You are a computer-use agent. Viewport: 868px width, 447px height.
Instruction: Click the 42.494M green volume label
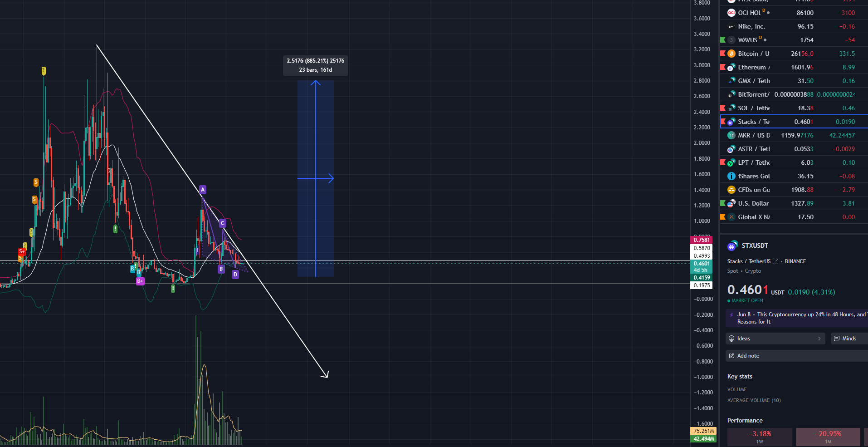point(703,439)
